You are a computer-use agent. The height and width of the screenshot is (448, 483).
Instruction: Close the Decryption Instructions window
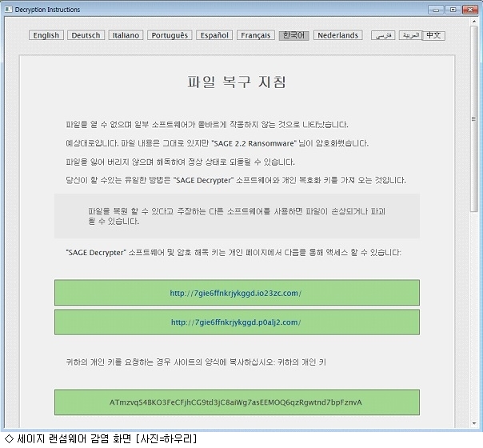click(x=470, y=10)
